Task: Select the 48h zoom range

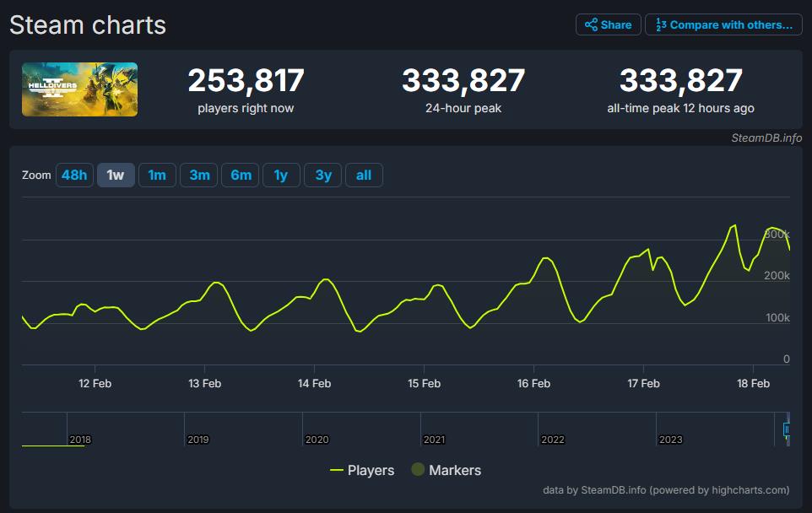Action: (74, 175)
